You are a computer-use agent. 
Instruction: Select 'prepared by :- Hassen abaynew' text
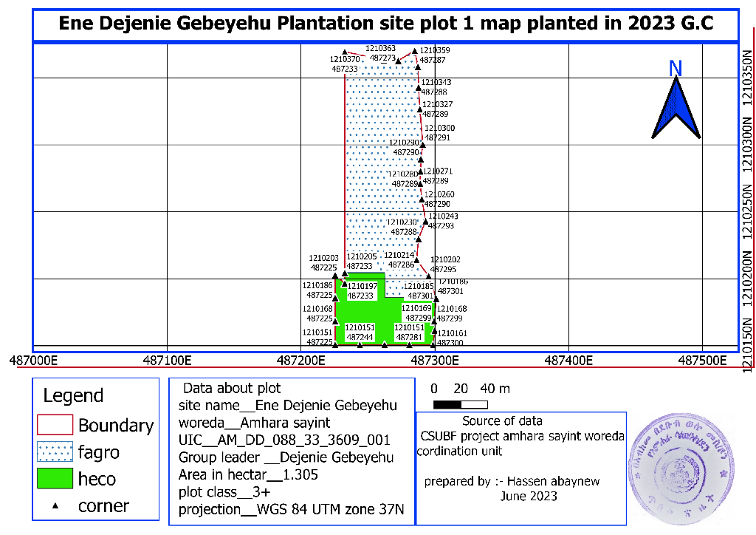coord(512,482)
